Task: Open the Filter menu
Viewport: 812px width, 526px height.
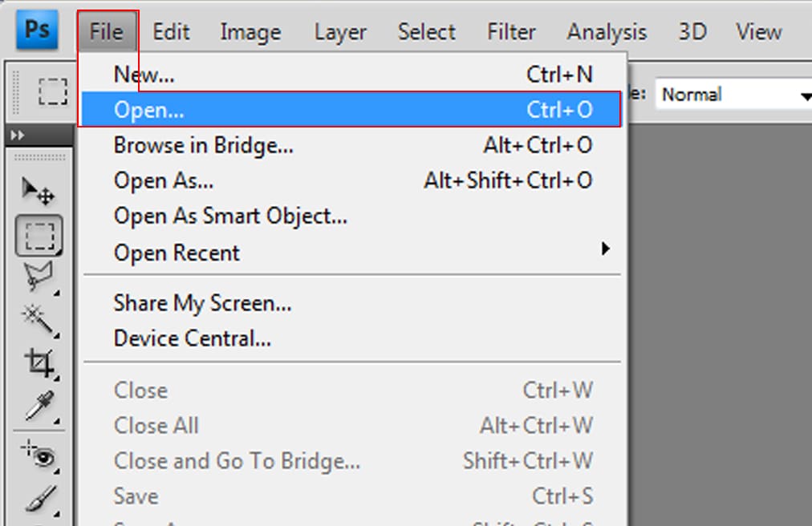Action: pyautogui.click(x=511, y=32)
